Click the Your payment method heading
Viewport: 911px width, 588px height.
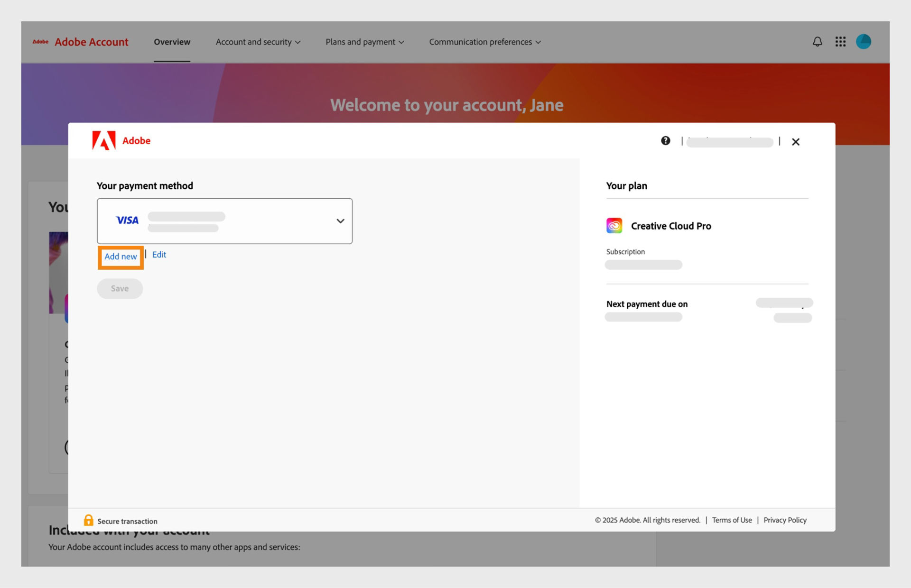[145, 186]
